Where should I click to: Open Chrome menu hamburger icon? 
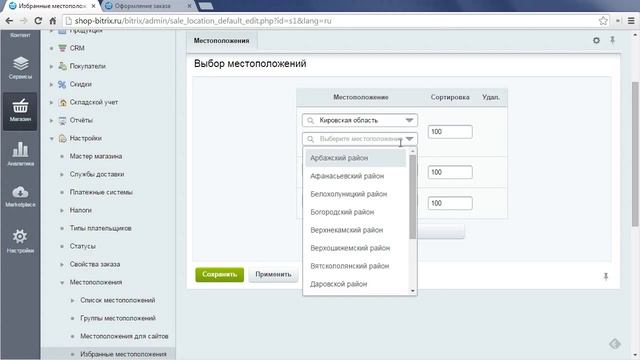(x=631, y=20)
